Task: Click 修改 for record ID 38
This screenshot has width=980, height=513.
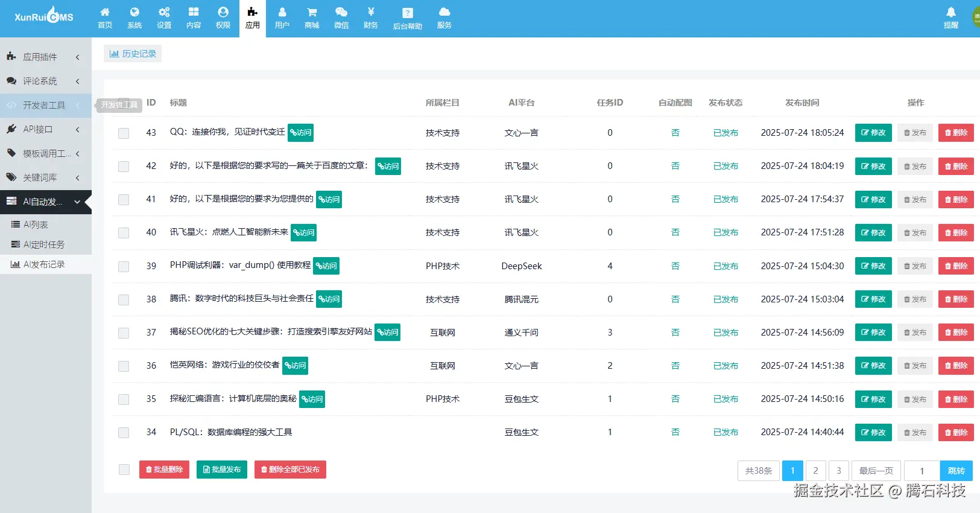Action: [x=873, y=299]
